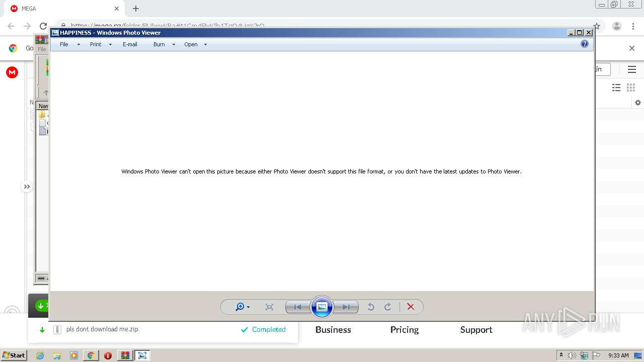This screenshot has height=362, width=644.
Task: Click the Photo Viewer error message text
Action: [x=321, y=171]
